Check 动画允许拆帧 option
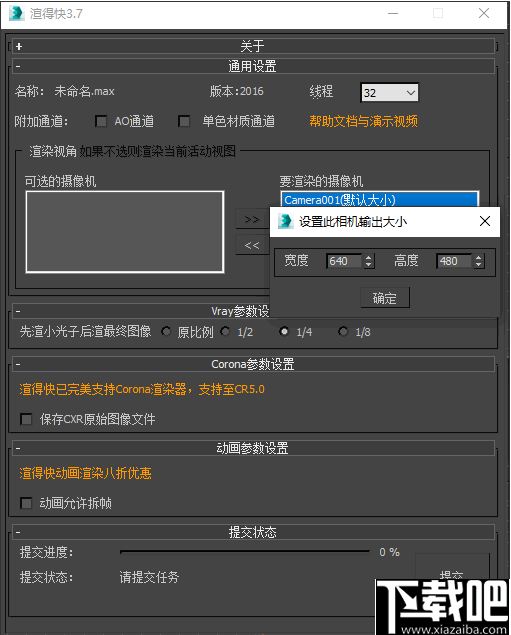Screen dimensions: 511x635 click(x=26, y=503)
